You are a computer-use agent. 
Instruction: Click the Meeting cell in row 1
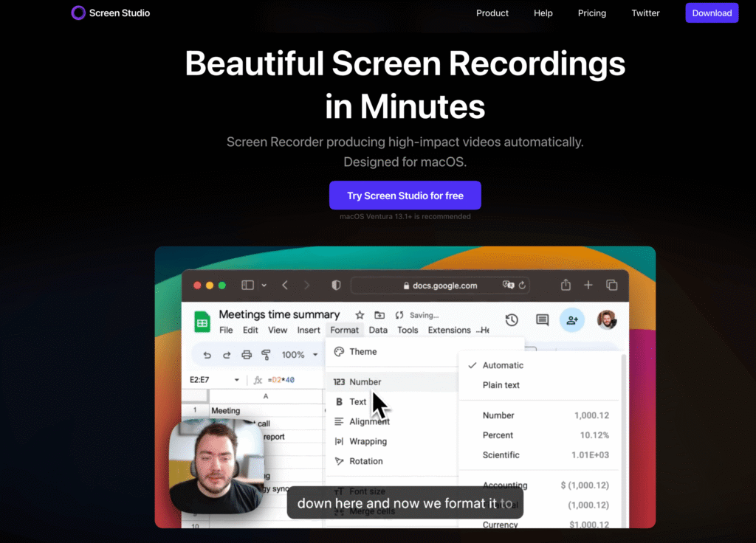(x=266, y=410)
